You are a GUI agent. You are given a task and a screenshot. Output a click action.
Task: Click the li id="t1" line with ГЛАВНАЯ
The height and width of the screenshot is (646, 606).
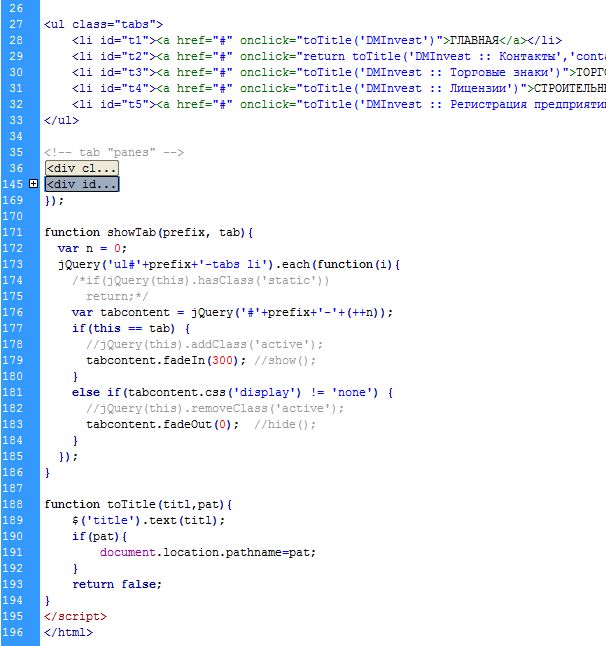(x=317, y=40)
